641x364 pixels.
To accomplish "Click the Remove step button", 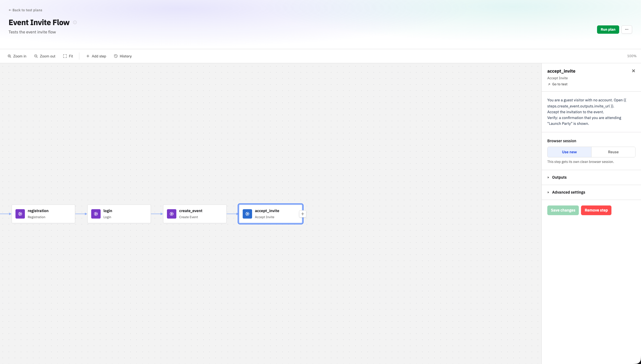I will pos(596,210).
